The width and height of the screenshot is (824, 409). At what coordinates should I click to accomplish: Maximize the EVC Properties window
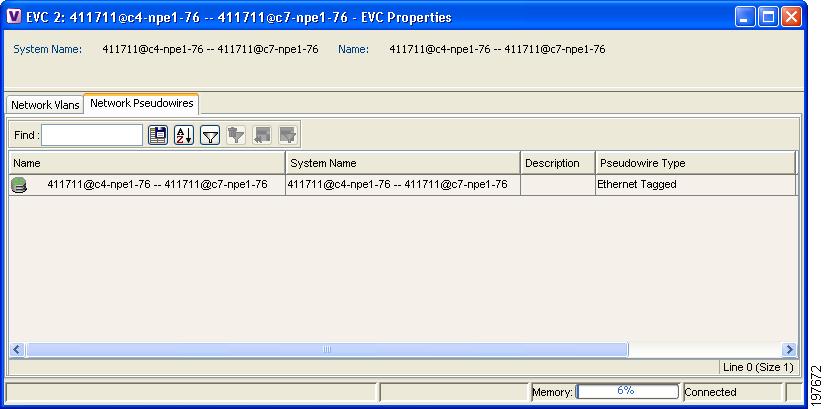point(768,17)
